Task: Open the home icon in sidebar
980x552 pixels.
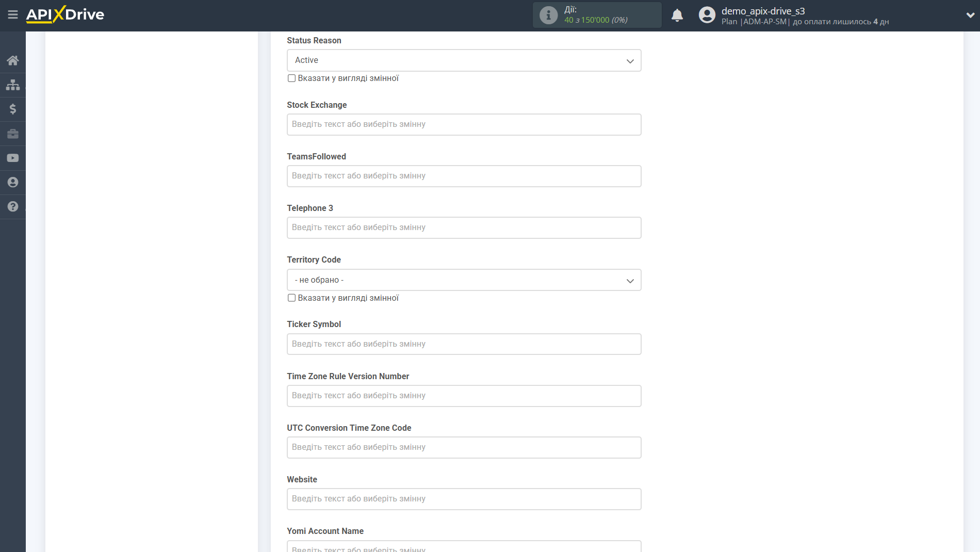Action: point(13,60)
